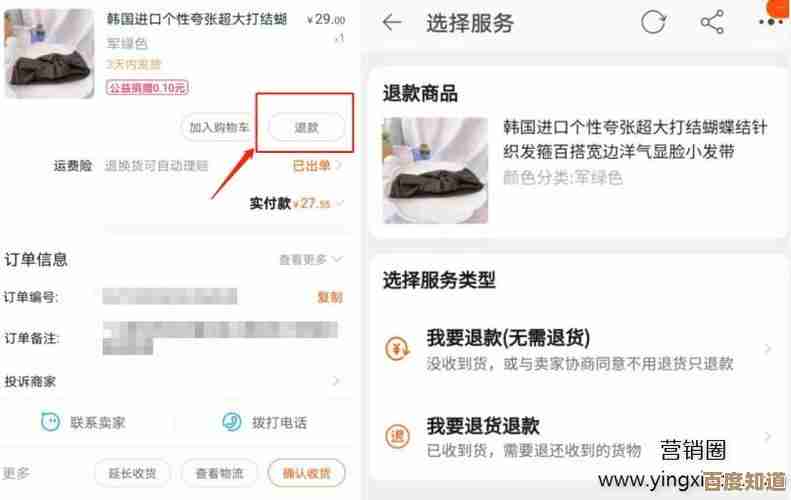Image resolution: width=791 pixels, height=500 pixels.
Task: Click the 延长收货 button
Action: click(x=132, y=473)
